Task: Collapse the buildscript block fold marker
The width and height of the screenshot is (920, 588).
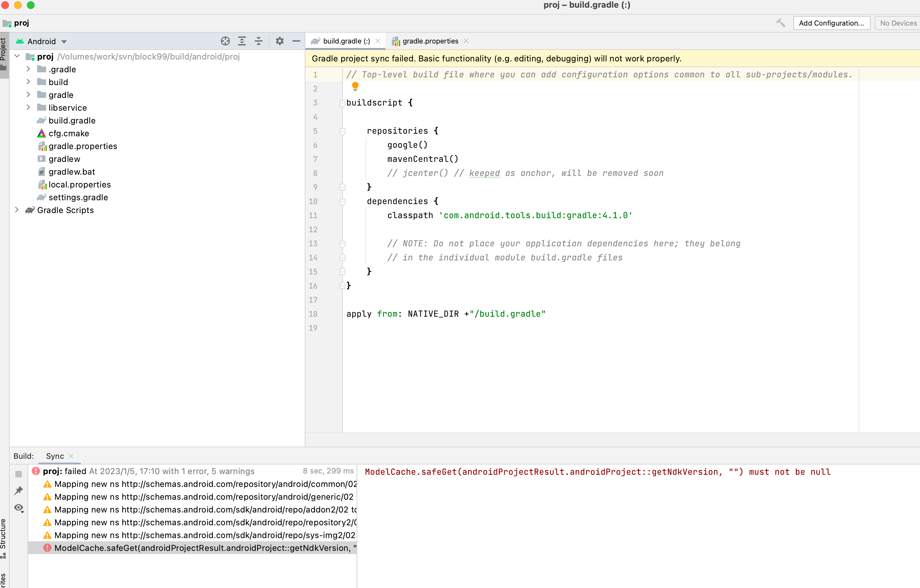Action: pyautogui.click(x=342, y=103)
